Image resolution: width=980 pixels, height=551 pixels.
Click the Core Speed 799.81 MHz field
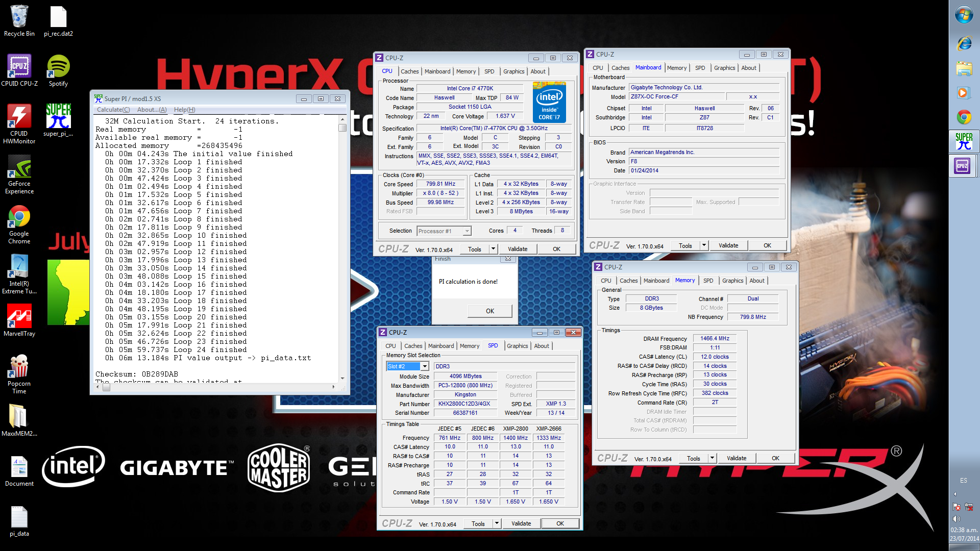click(x=440, y=184)
